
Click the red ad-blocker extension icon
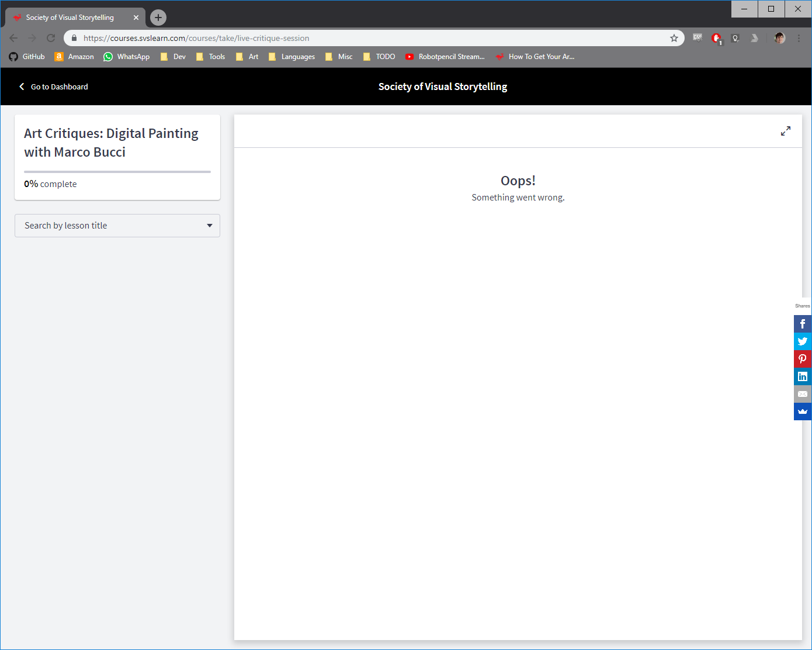point(717,38)
